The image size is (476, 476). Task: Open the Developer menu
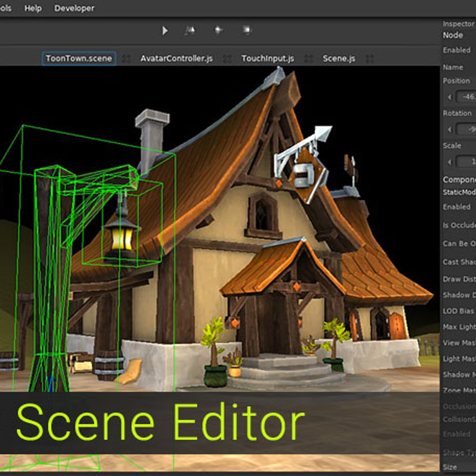74,8
